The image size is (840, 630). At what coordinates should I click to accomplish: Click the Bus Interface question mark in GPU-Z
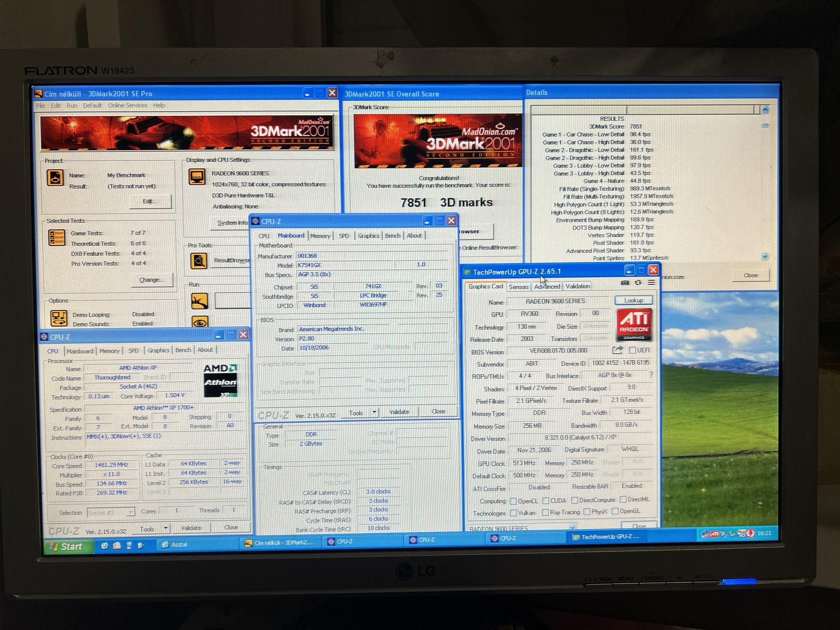[651, 375]
